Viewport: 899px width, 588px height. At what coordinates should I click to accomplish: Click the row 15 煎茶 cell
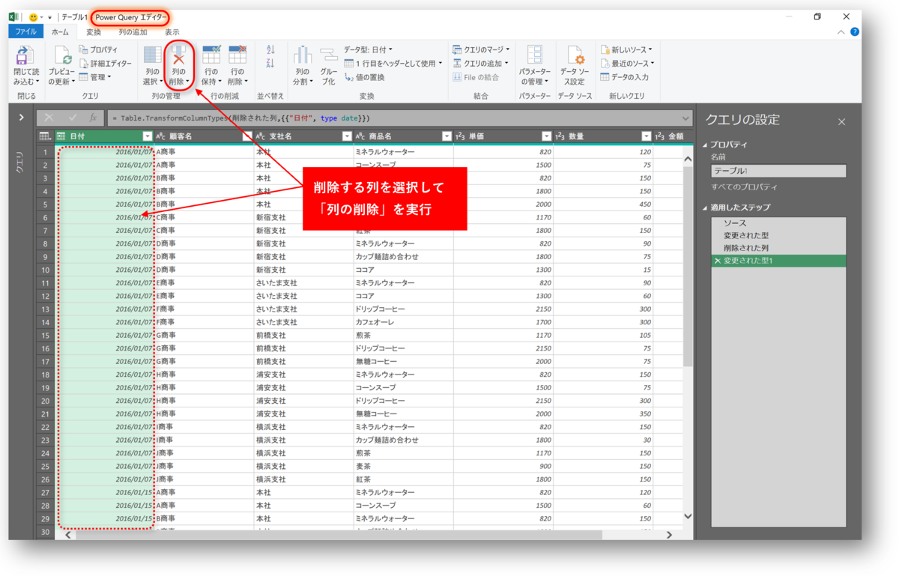click(403, 336)
